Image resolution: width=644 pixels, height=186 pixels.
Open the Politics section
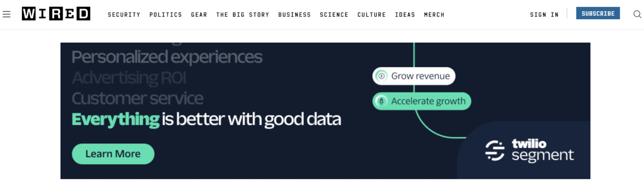pyautogui.click(x=166, y=15)
